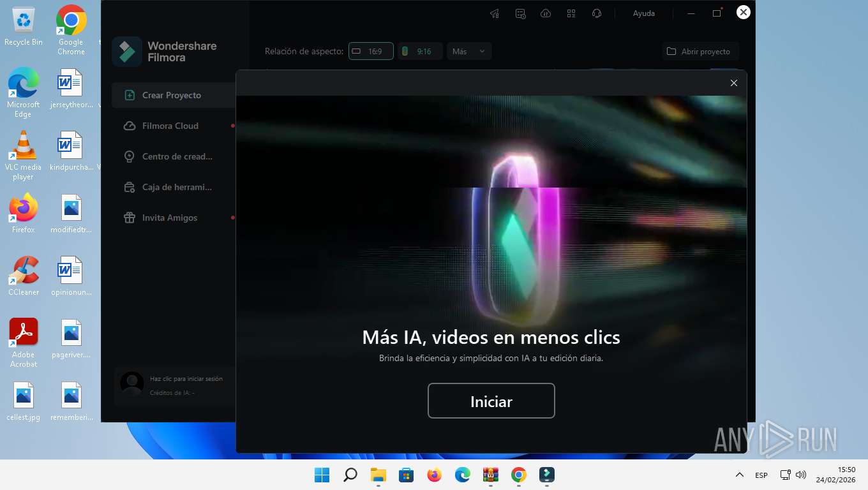868x490 pixels.
Task: Click the network tray icon
Action: tap(786, 475)
